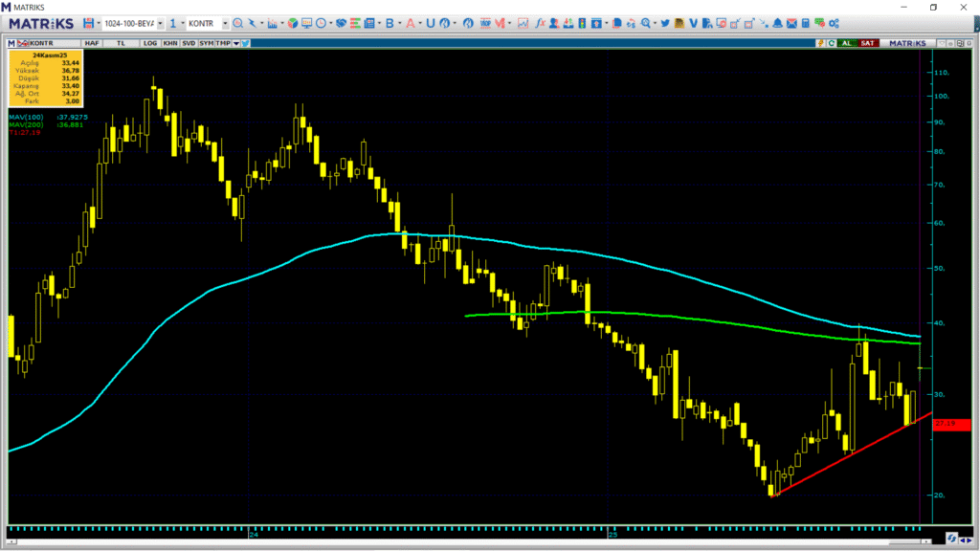The height and width of the screenshot is (551, 980).
Task: Expand the 1024-100-BEYAZ template dropdown
Action: pos(159,23)
